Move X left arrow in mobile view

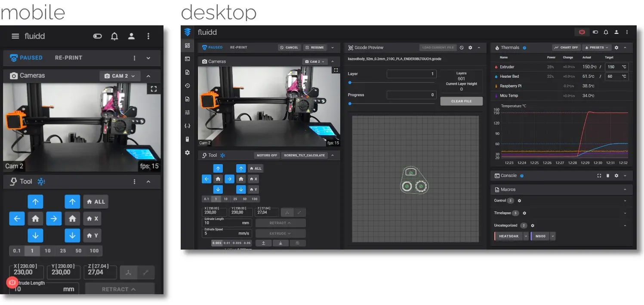17,219
